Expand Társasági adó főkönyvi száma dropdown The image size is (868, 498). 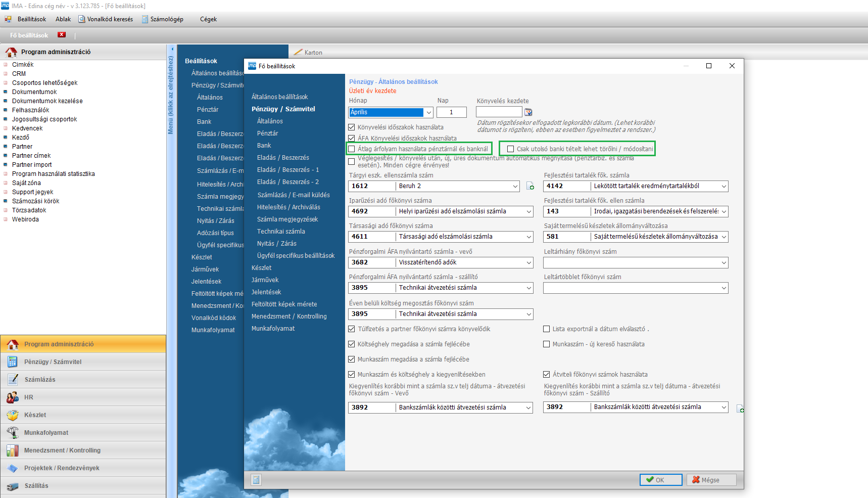(528, 237)
